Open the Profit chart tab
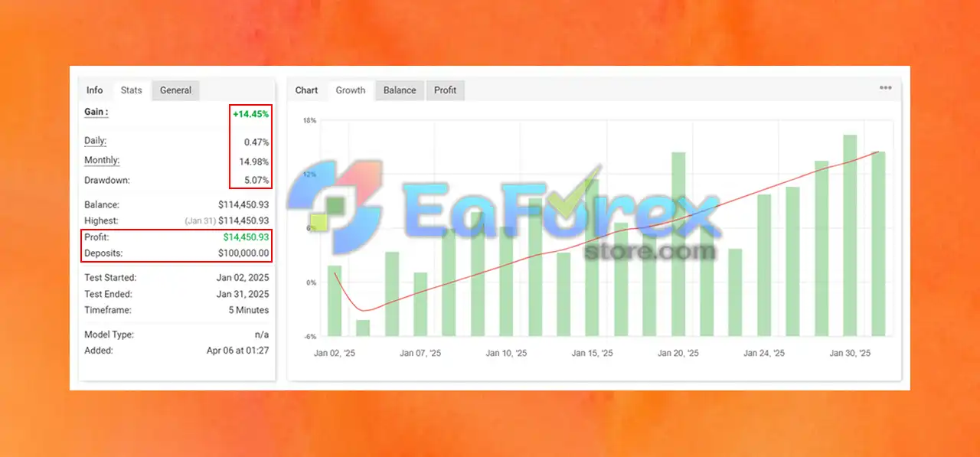The height and width of the screenshot is (457, 980). coord(446,90)
